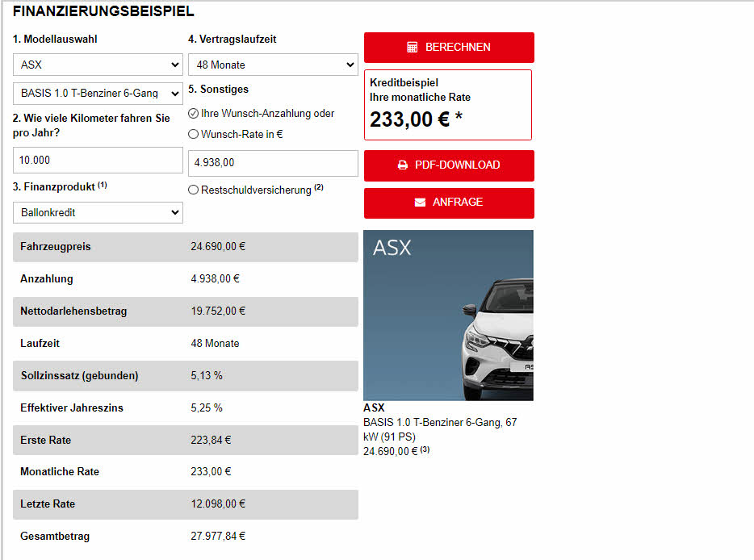Select the Wunsch-Rate in € option
Image resolution: width=754 pixels, height=560 pixels.
click(193, 135)
